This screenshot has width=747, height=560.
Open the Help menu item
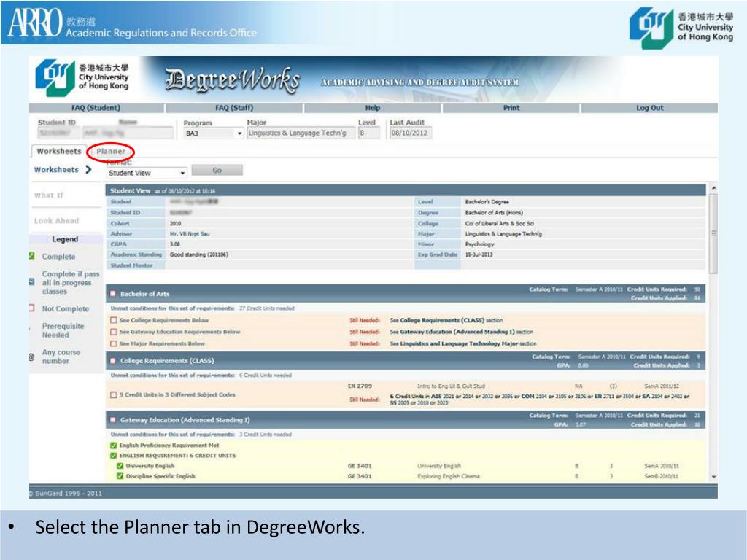(373, 108)
